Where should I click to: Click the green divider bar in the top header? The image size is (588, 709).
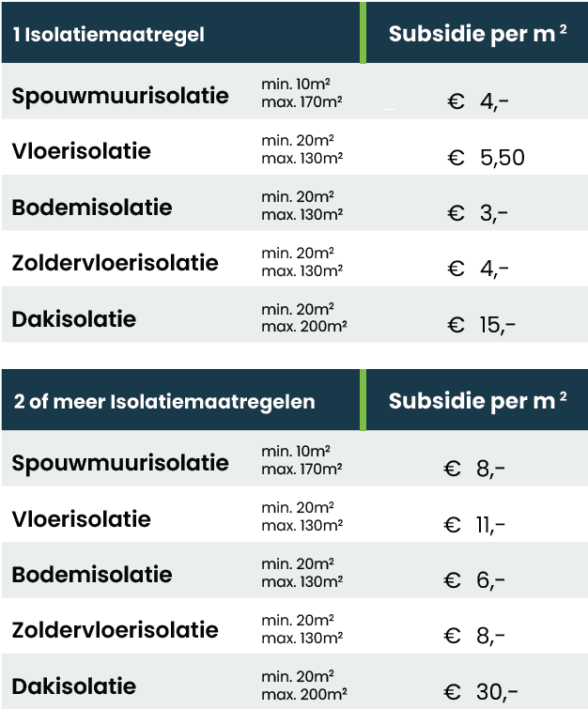pyautogui.click(x=363, y=32)
